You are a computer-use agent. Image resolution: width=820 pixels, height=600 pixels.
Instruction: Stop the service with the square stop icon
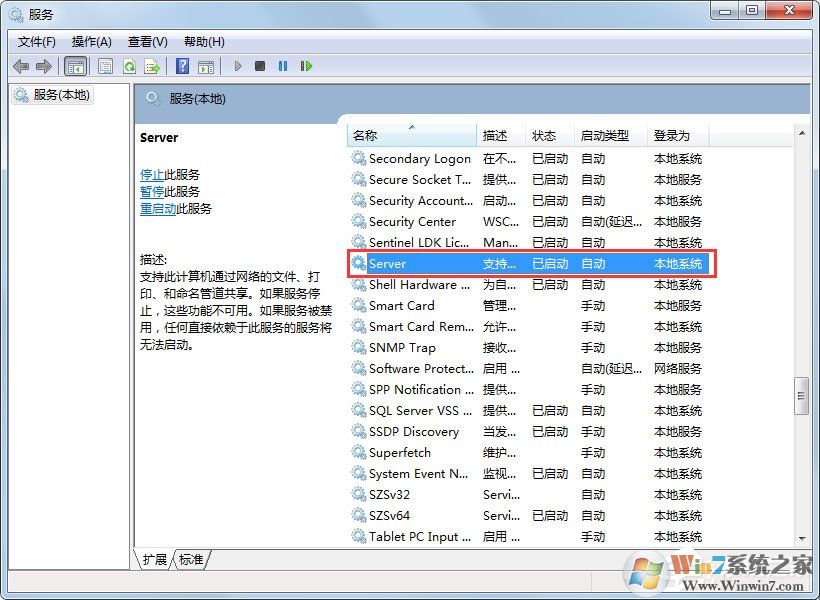coord(260,66)
